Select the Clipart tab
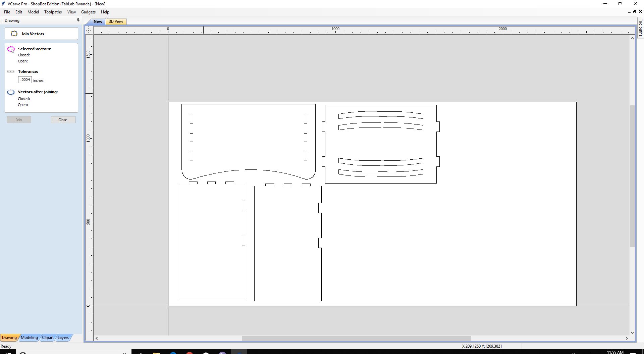The image size is (644, 354). 48,338
